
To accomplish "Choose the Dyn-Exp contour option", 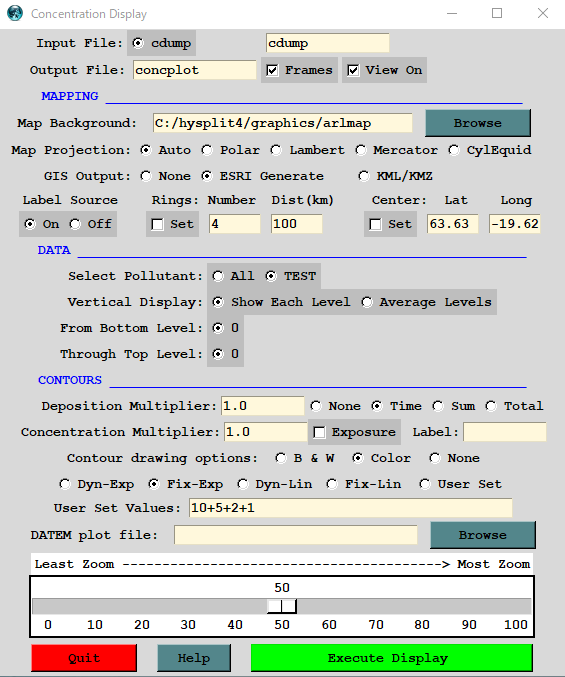I will point(65,484).
